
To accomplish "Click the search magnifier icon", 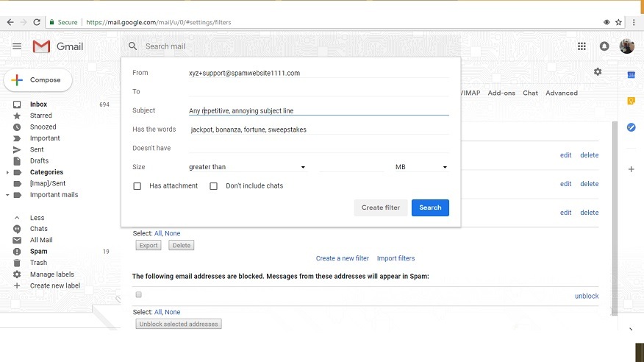I will click(x=132, y=46).
